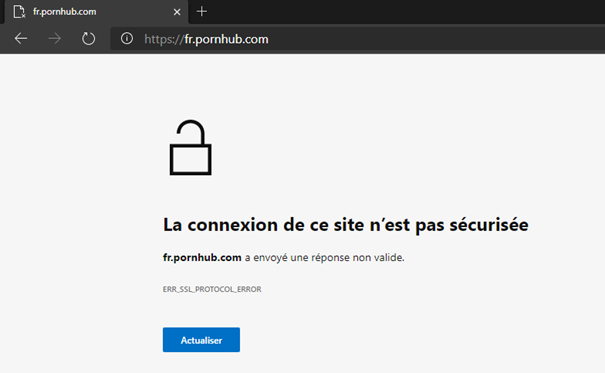The width and height of the screenshot is (605, 373).
Task: Click the Actualiser button
Action: click(x=201, y=340)
